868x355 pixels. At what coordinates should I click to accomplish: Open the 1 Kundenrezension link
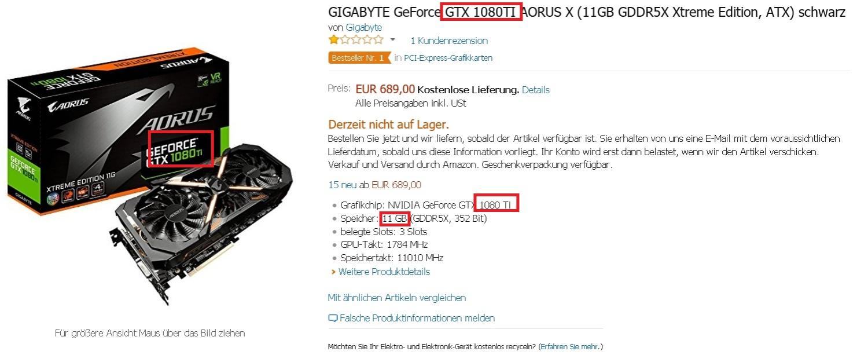[x=449, y=41]
